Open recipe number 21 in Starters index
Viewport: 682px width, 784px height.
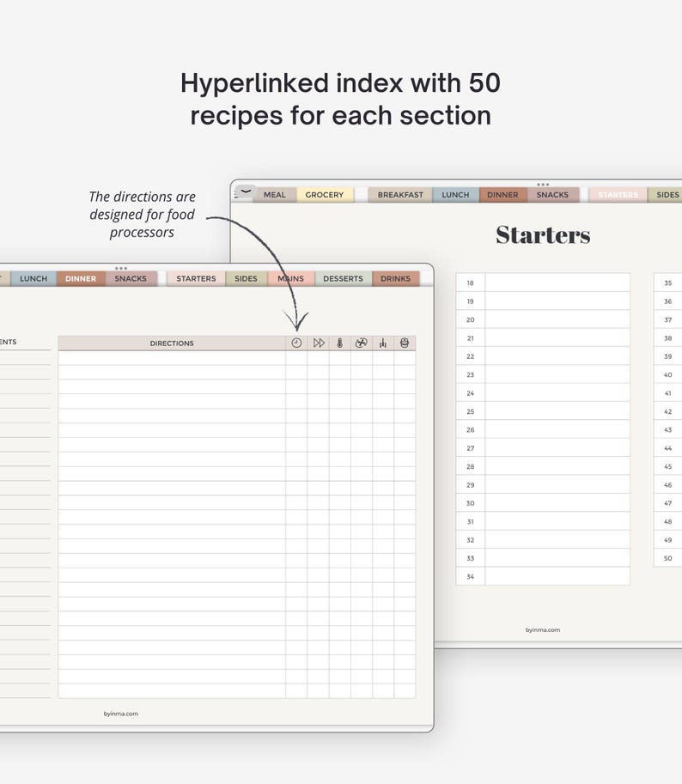click(470, 338)
